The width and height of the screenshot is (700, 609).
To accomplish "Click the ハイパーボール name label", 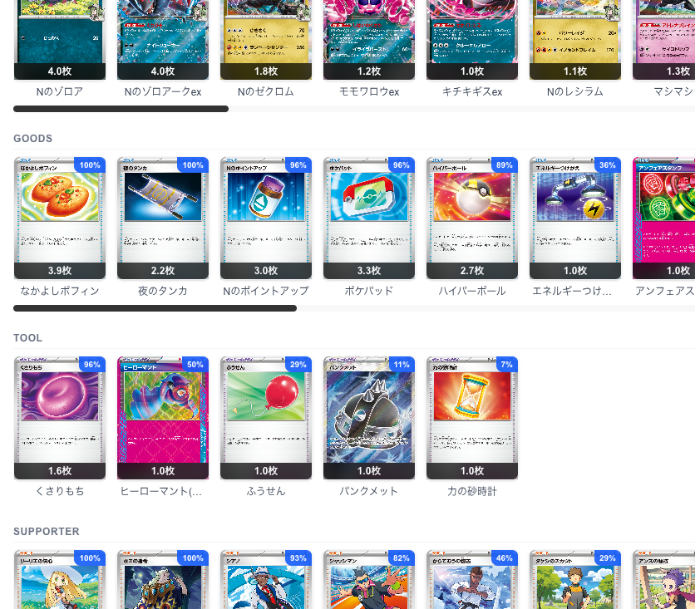I will point(472,291).
